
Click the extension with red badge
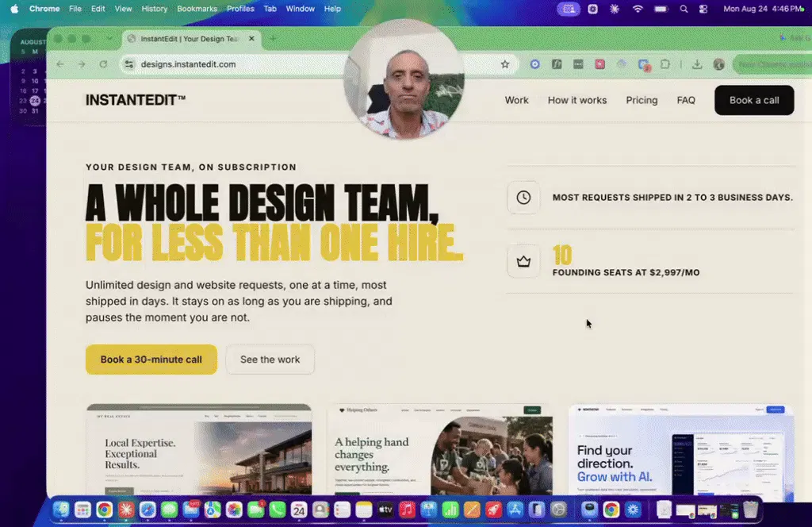tap(644, 65)
